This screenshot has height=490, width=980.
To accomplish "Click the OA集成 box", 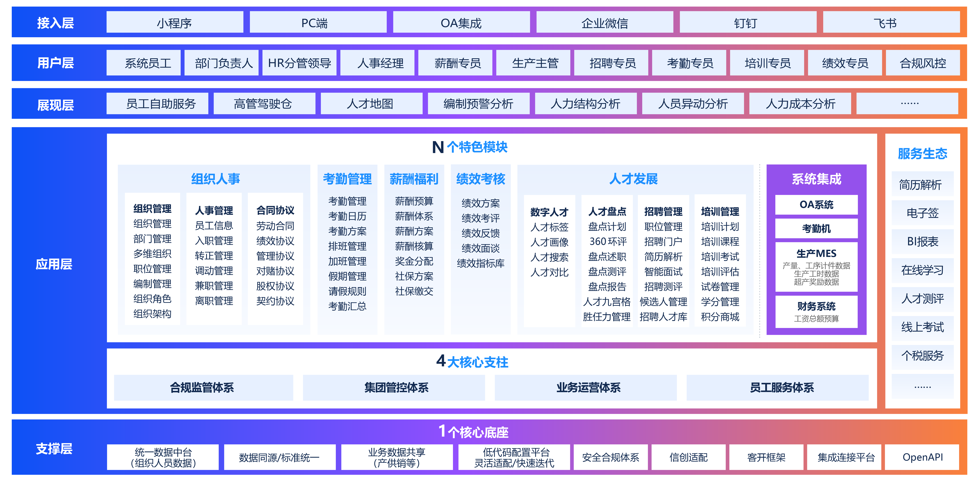I will coord(461,22).
